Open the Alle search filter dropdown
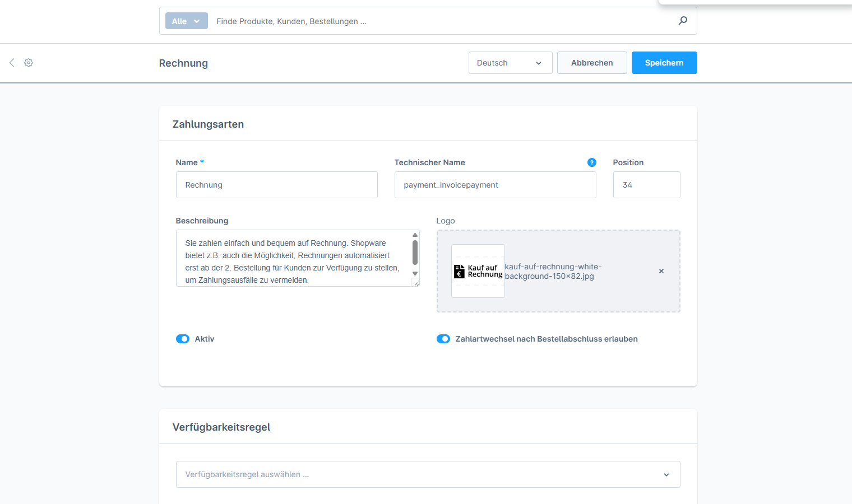Screen dimensions: 852x504 point(186,21)
